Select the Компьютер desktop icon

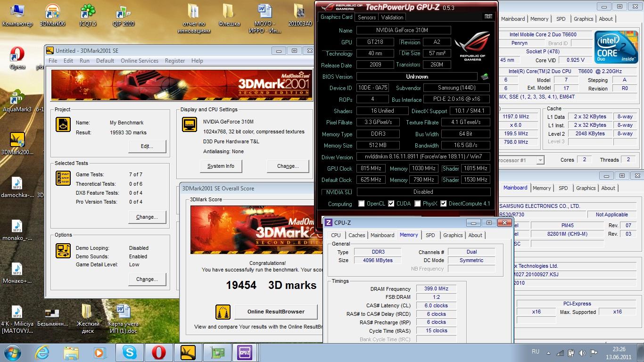click(x=17, y=15)
